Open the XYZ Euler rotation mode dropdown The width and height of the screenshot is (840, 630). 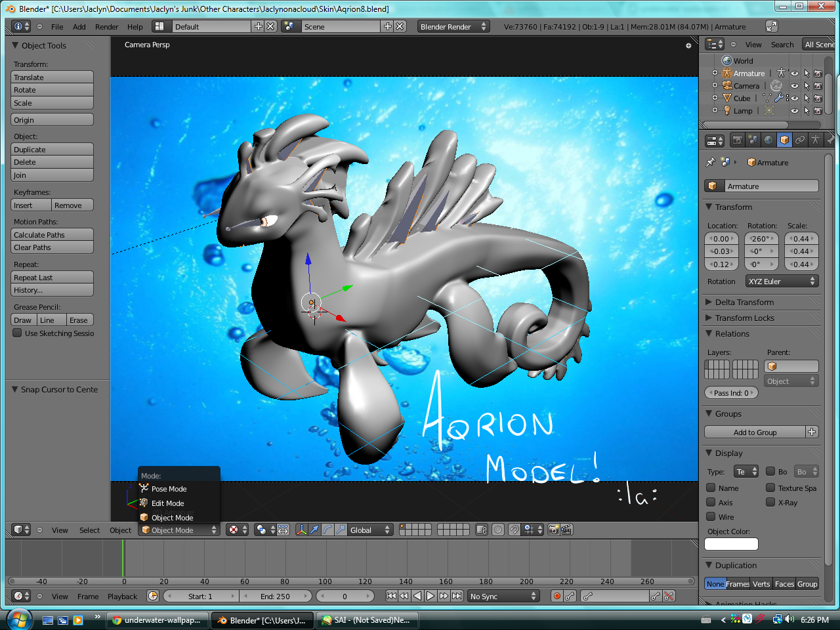pos(782,281)
